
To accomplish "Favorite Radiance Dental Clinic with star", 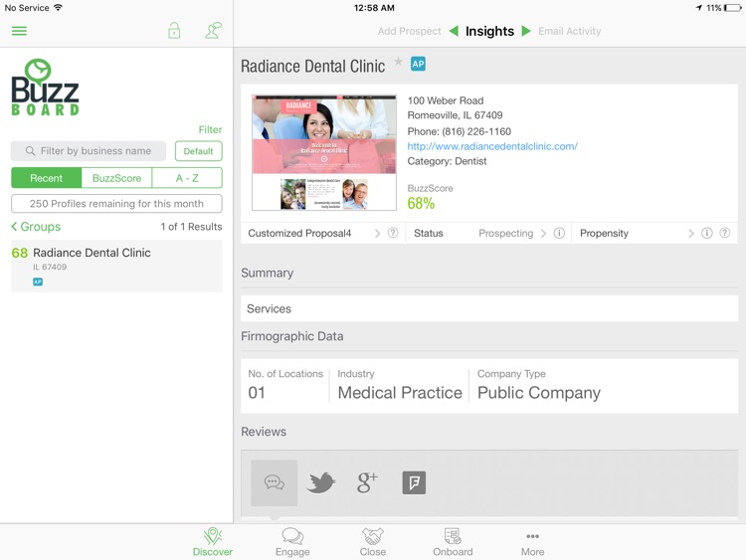I will [x=398, y=62].
